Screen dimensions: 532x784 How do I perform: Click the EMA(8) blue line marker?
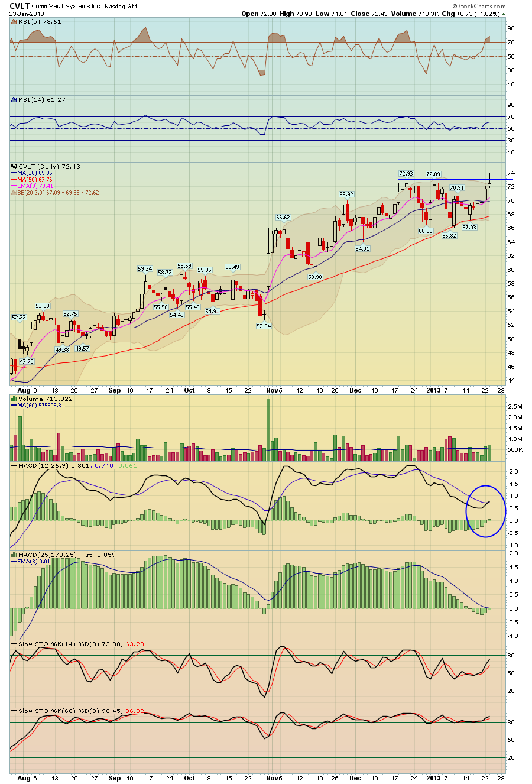[14, 561]
